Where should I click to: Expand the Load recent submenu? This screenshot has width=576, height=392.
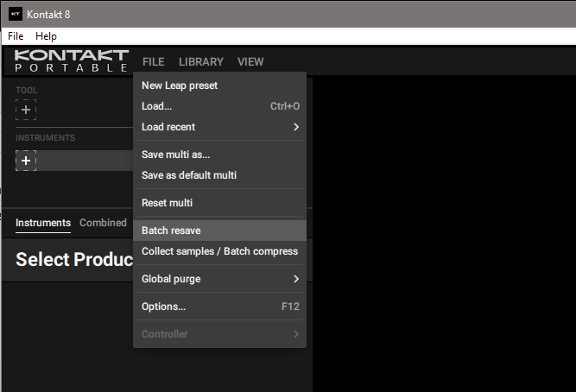pyautogui.click(x=219, y=127)
